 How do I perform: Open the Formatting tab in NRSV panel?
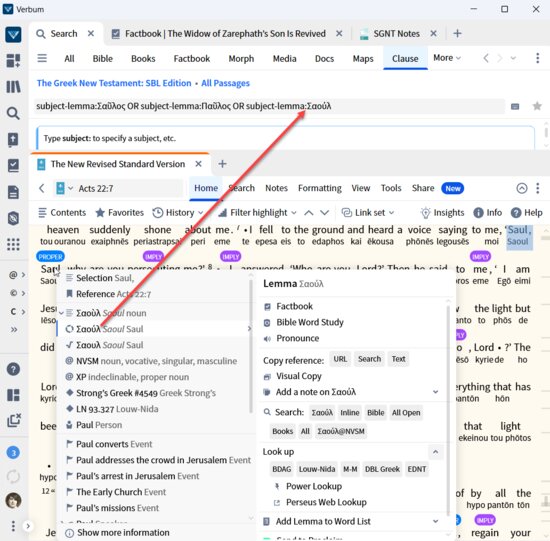point(320,188)
